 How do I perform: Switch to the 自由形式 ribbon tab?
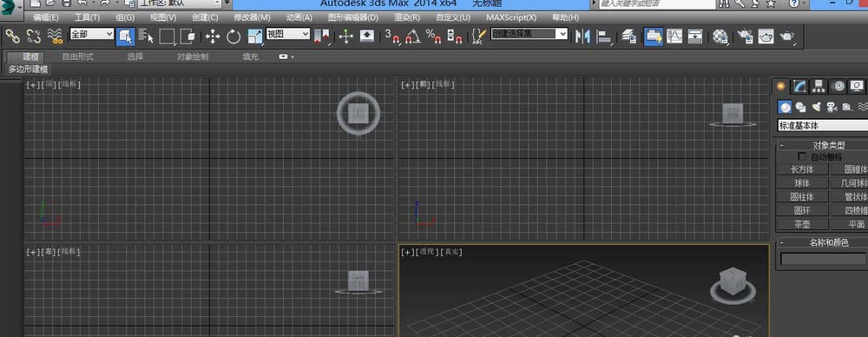pyautogui.click(x=77, y=56)
